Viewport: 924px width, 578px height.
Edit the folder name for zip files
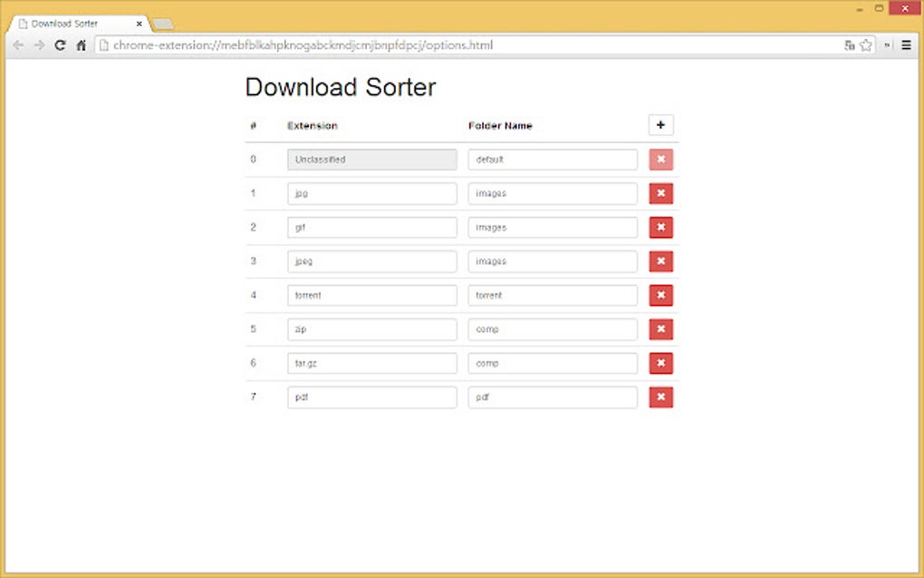coord(552,329)
